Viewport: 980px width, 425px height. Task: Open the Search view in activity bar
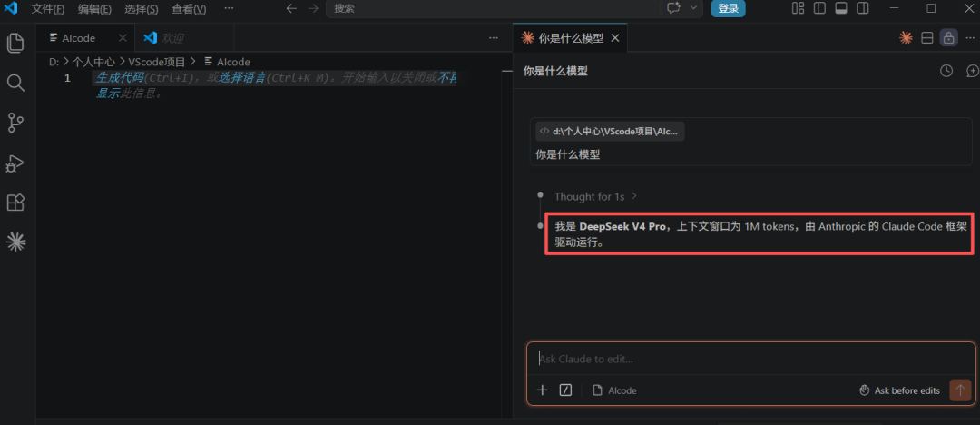15,83
